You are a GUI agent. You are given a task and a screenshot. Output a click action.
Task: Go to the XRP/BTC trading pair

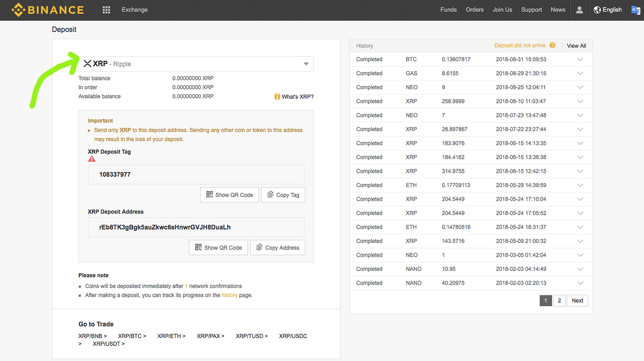tap(132, 336)
